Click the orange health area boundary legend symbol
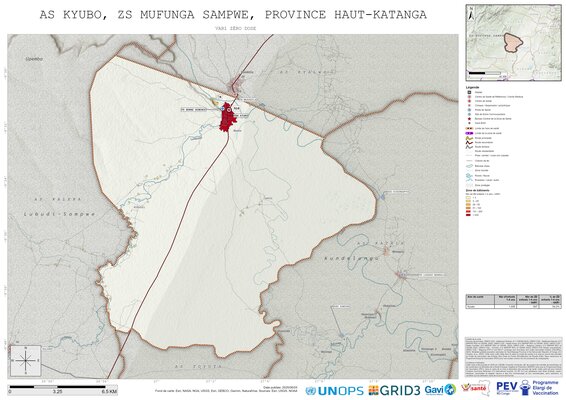Viewport: 566px width, 400px height. 469,128
